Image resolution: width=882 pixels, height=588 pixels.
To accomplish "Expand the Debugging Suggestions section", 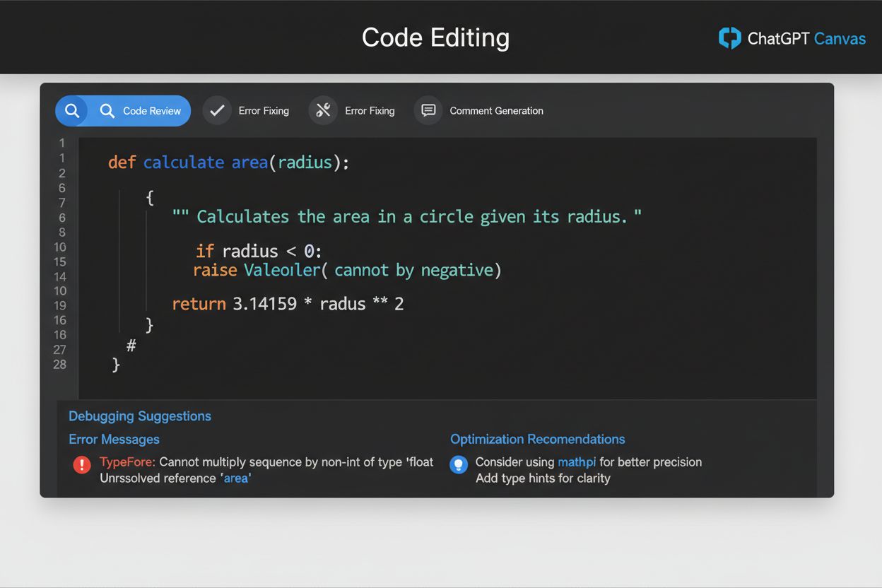I will pos(139,416).
